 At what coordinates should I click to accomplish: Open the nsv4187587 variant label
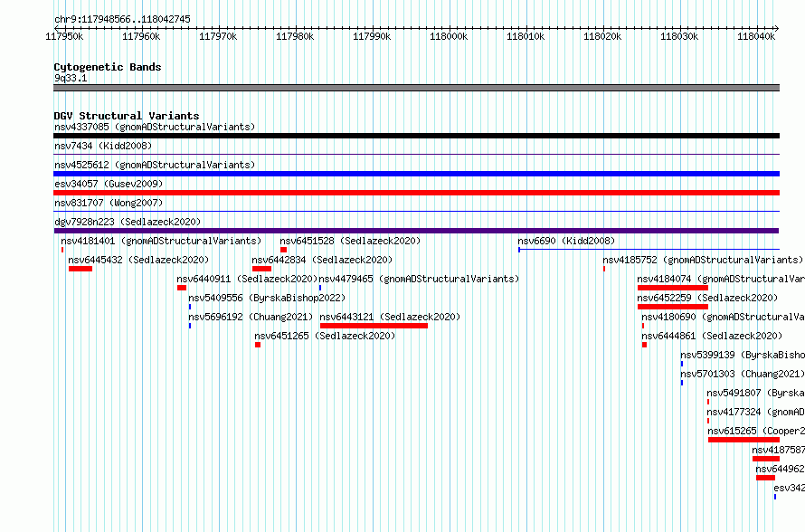[x=778, y=450]
